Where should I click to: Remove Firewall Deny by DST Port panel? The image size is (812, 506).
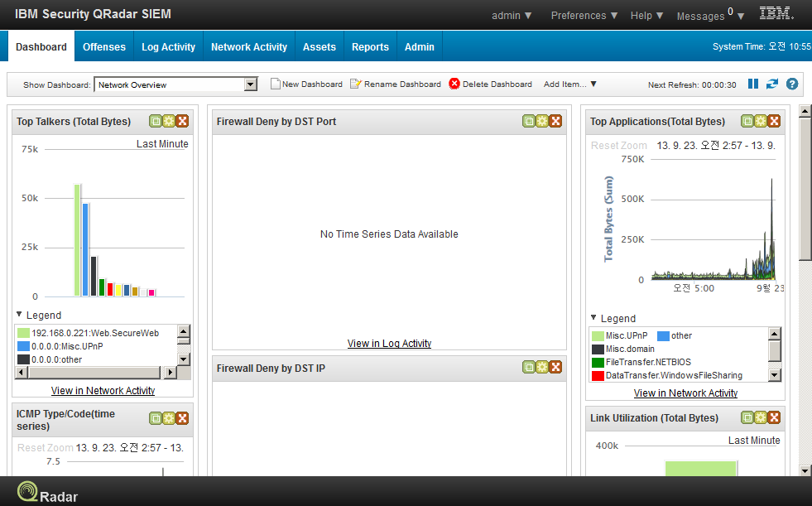click(555, 121)
